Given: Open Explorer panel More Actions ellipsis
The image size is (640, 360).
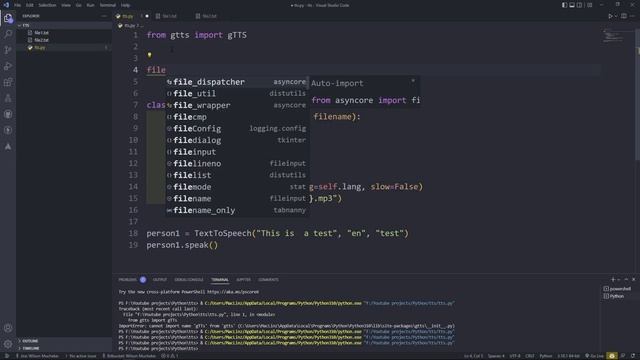Looking at the screenshot, I should (104, 16).
